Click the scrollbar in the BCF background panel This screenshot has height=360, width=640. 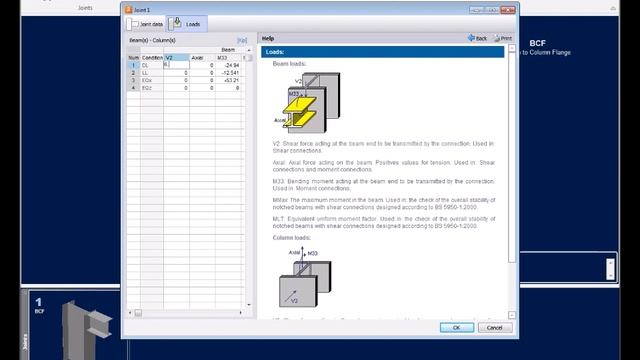tap(610, 269)
